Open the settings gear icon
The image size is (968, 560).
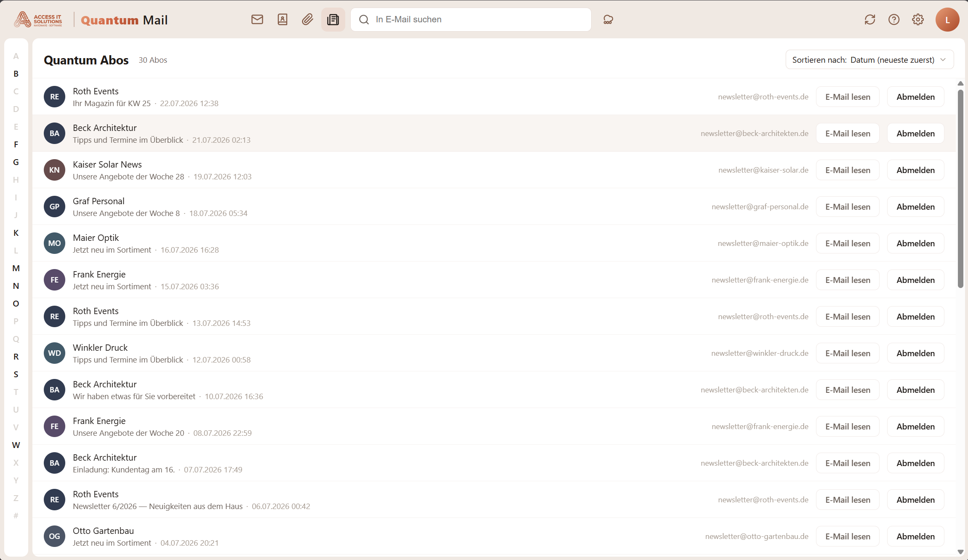[918, 19]
